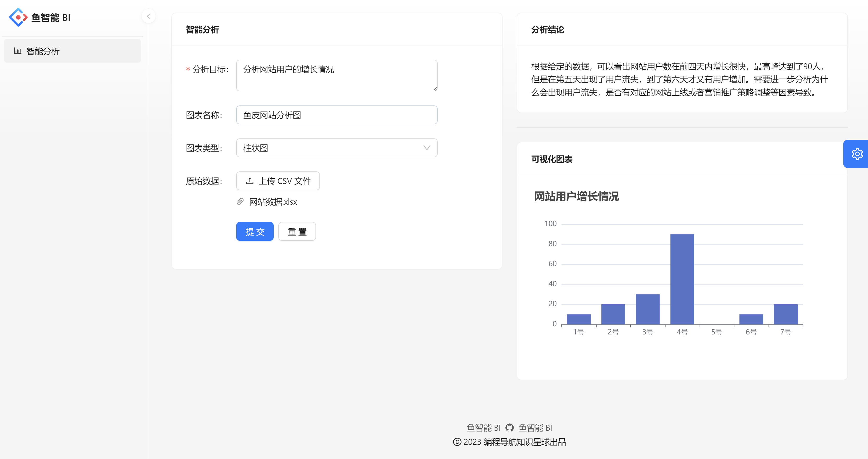868x459 pixels.
Task: Click the 鱼智能 BI logo icon
Action: pos(18,17)
